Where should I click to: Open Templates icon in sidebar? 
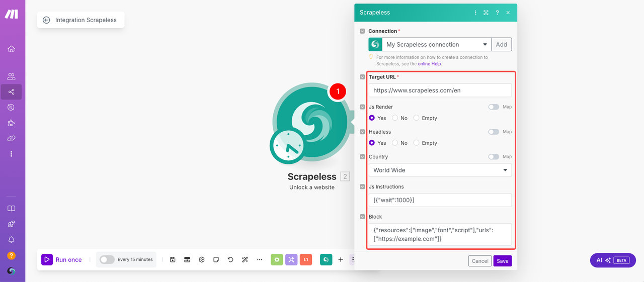[11, 107]
